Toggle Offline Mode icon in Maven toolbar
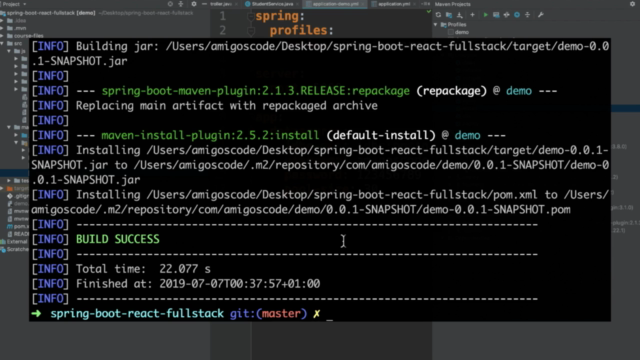Image resolution: width=640 pixels, height=360 pixels. click(507, 15)
